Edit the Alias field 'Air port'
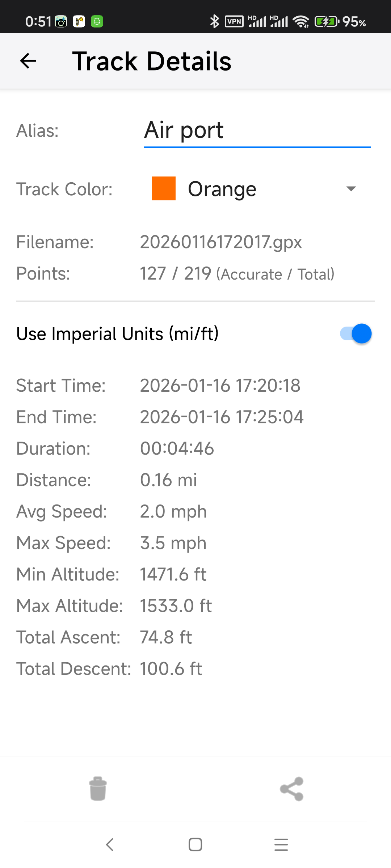 [x=257, y=130]
